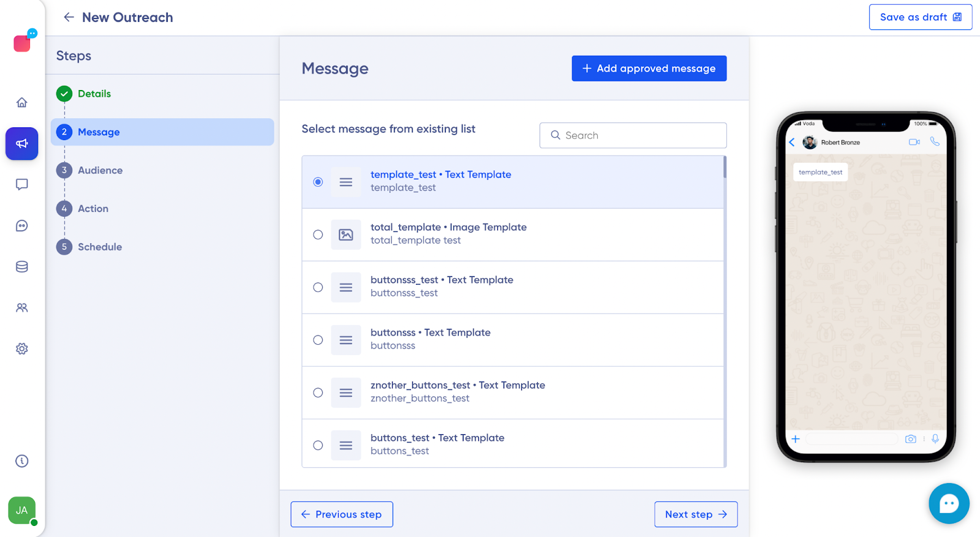Click Add approved message button
This screenshot has width=980, height=537.
649,69
